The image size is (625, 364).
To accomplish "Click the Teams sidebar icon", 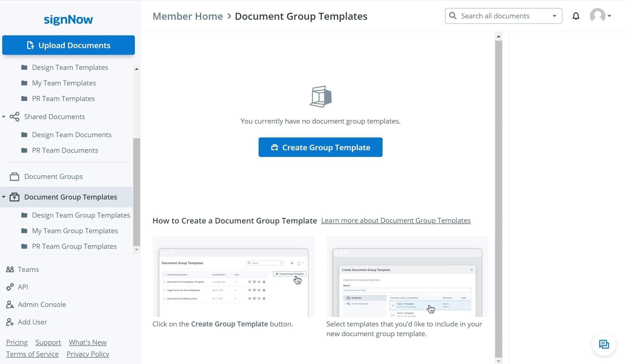I will [9, 269].
